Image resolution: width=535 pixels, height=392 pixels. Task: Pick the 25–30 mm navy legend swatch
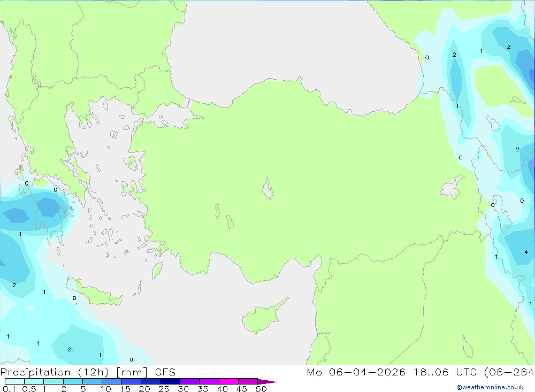170,381
